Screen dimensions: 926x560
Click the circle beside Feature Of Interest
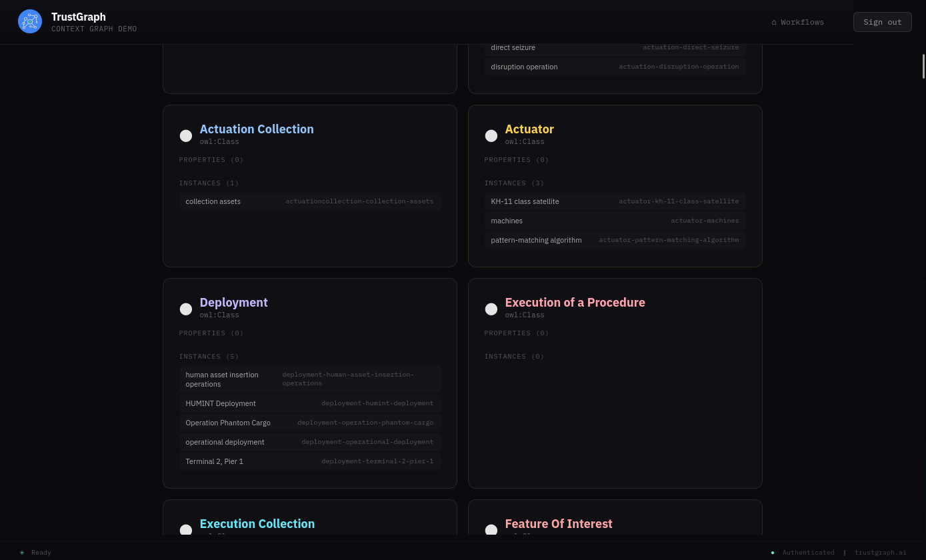point(491,529)
